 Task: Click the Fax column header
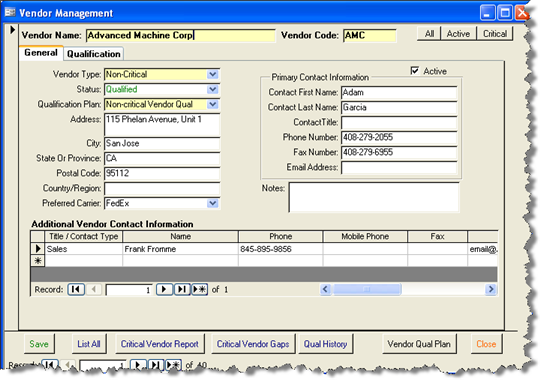(437, 236)
